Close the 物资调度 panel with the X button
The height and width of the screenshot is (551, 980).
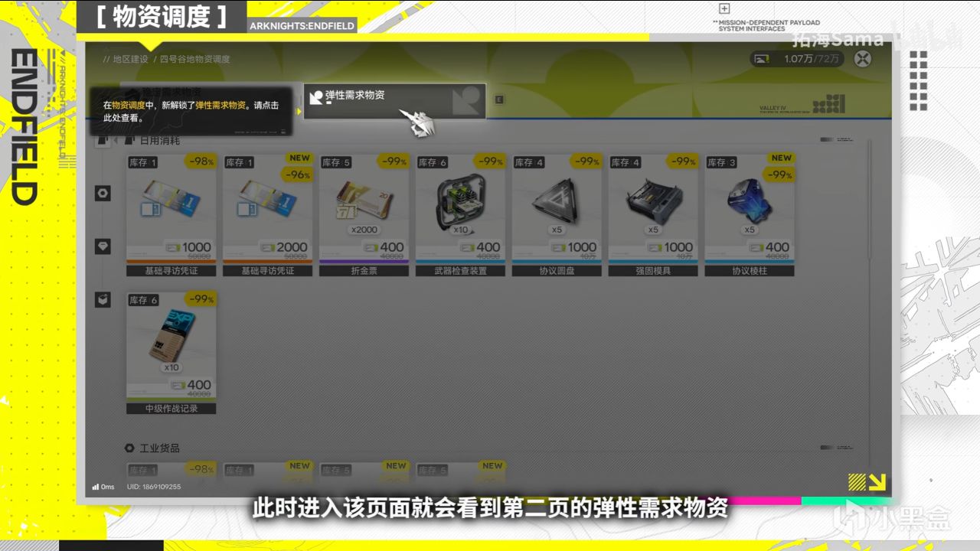[863, 59]
